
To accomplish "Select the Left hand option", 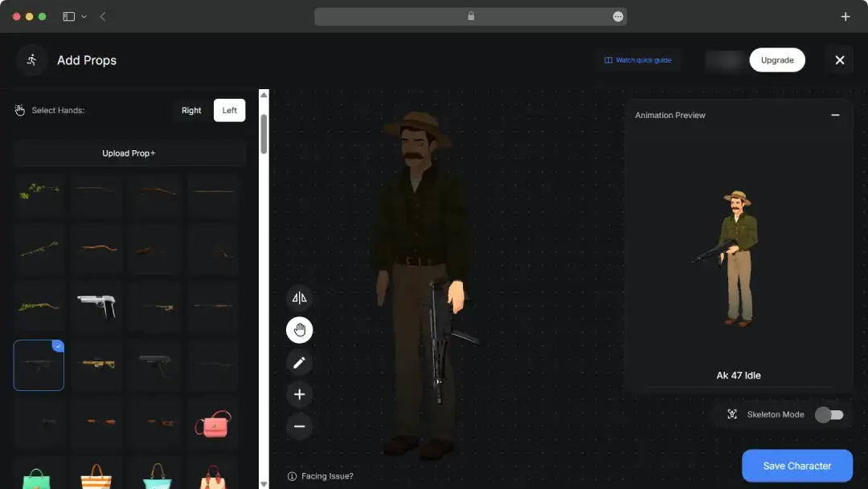I will [x=229, y=110].
